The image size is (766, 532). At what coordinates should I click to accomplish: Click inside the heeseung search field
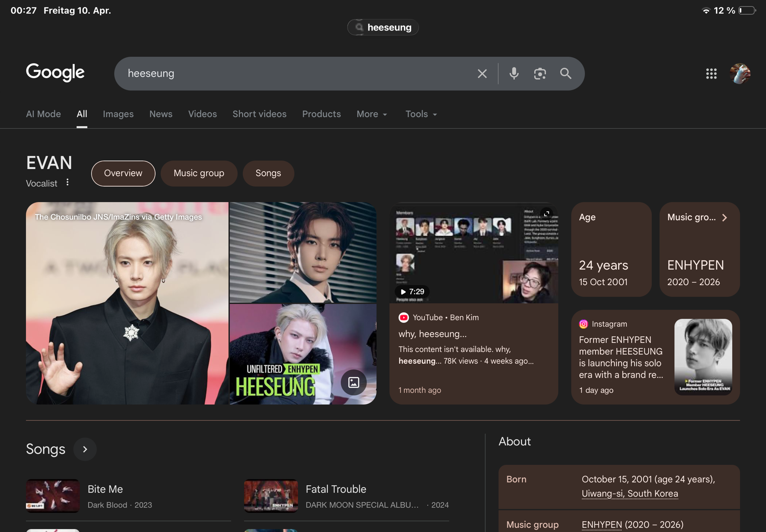tap(295, 73)
